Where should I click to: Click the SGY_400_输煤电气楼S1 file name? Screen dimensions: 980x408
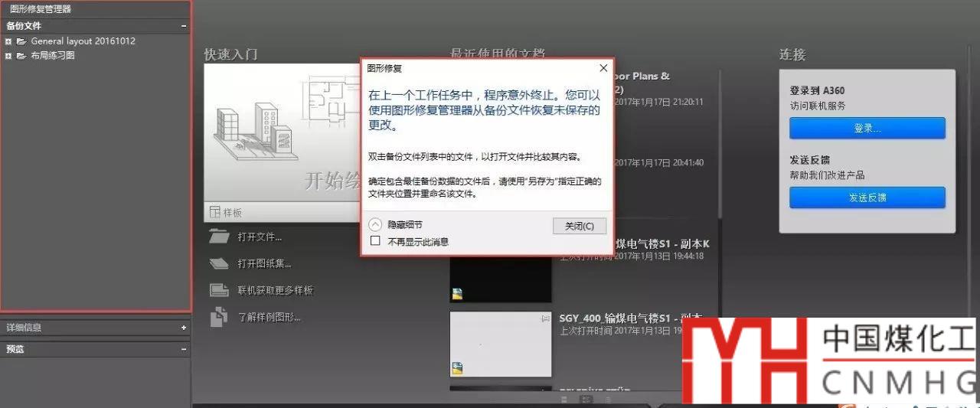pyautogui.click(x=632, y=318)
